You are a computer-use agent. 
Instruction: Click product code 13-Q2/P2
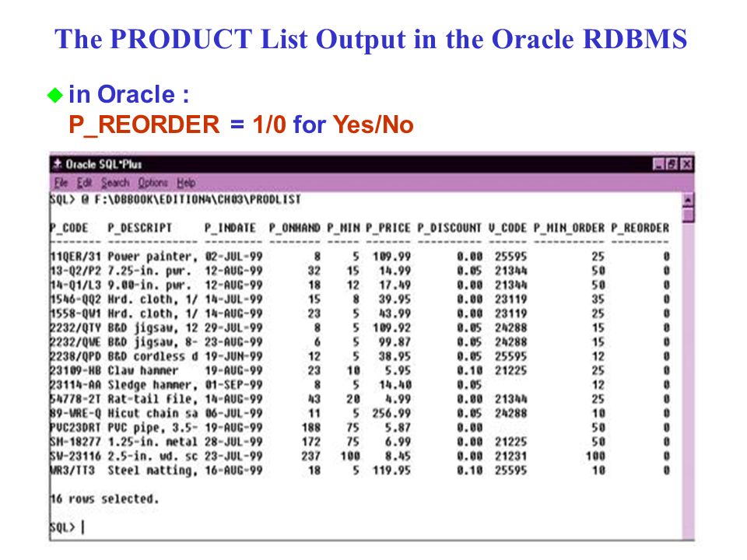pos(75,271)
